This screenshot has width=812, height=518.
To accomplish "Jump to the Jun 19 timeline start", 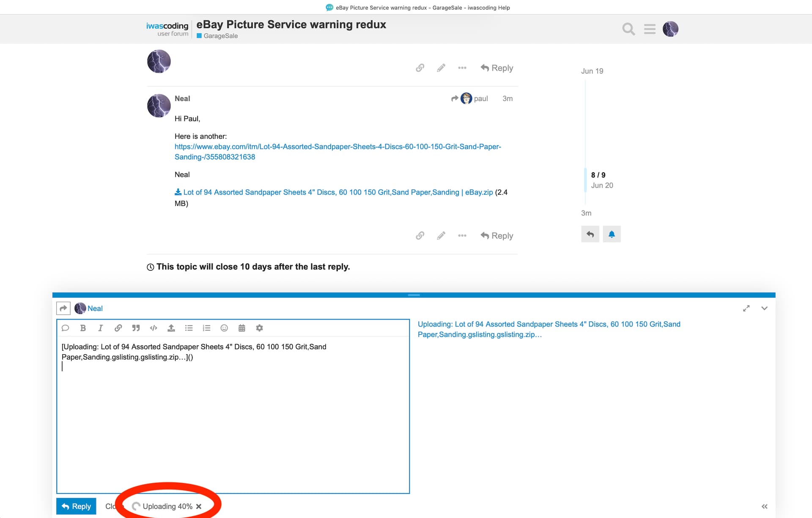I will pos(592,71).
